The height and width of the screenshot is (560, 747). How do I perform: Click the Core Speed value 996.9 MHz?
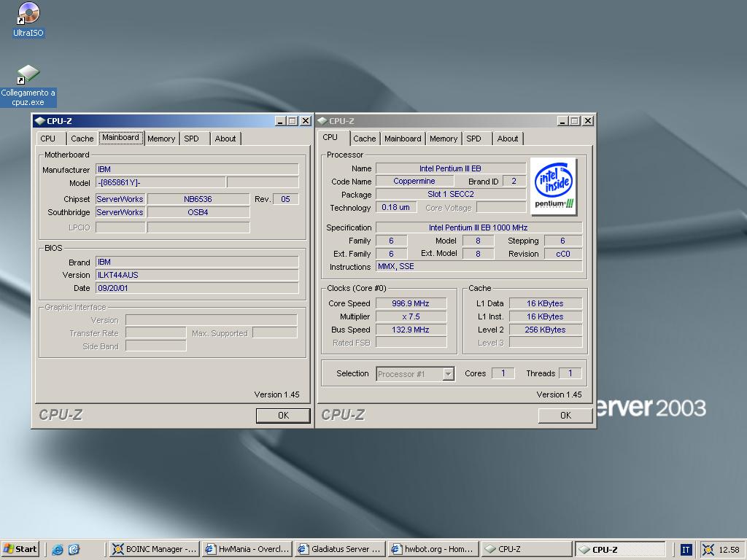[x=411, y=303]
